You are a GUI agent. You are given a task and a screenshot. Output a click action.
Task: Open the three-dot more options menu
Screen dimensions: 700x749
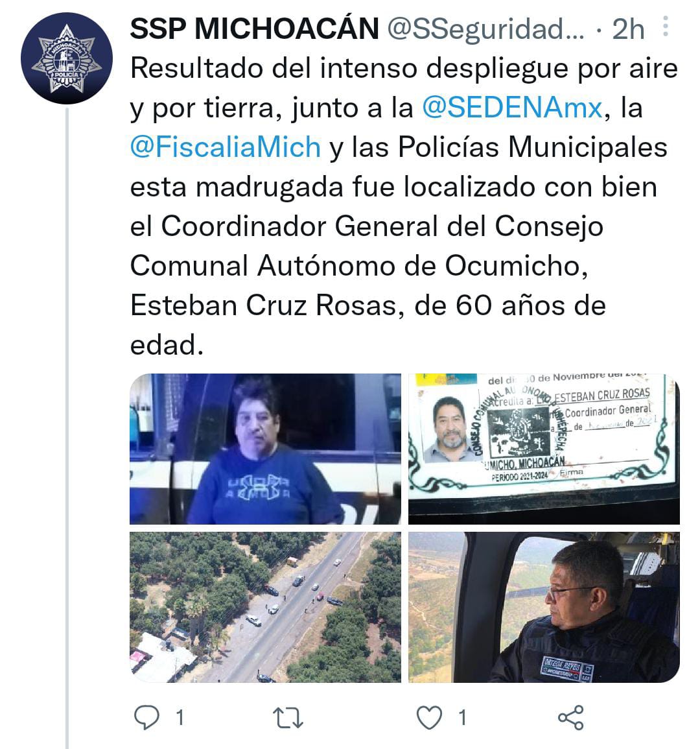click(666, 27)
